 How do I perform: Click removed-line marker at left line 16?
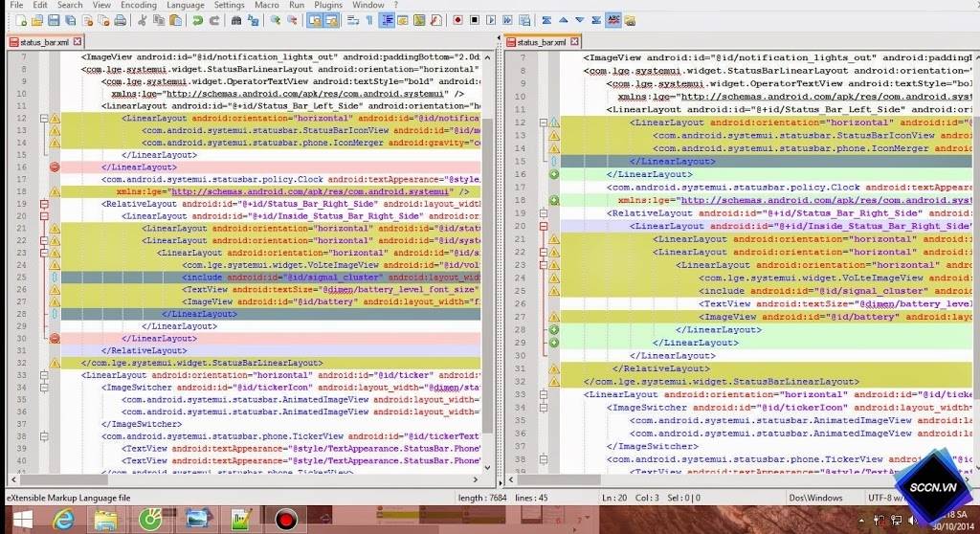coord(55,167)
